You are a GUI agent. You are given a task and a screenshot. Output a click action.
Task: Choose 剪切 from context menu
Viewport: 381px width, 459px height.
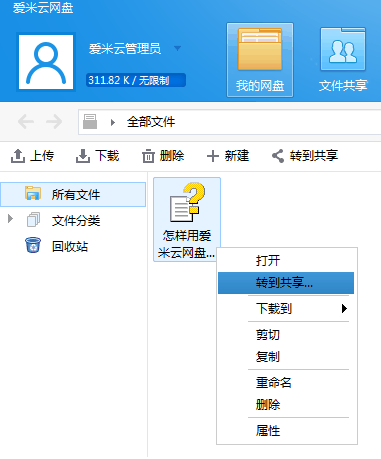[x=287, y=334]
